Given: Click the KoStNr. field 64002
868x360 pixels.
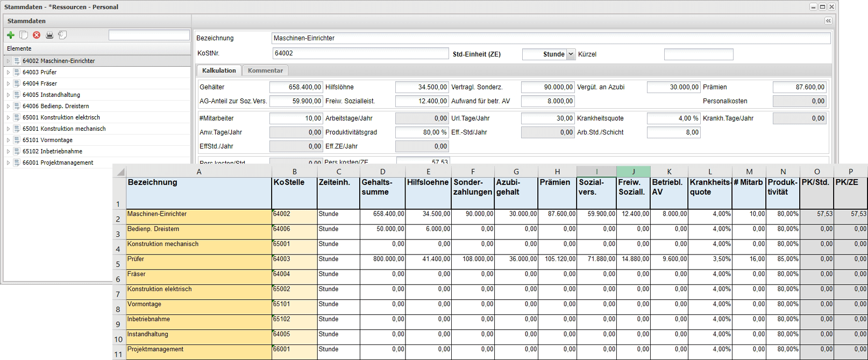Looking at the screenshot, I should point(360,53).
